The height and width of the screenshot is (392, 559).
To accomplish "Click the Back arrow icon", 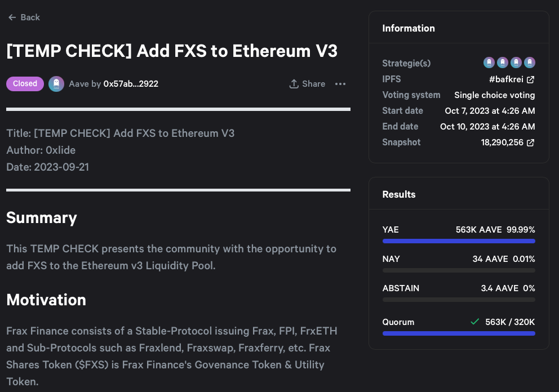I will pos(12,17).
